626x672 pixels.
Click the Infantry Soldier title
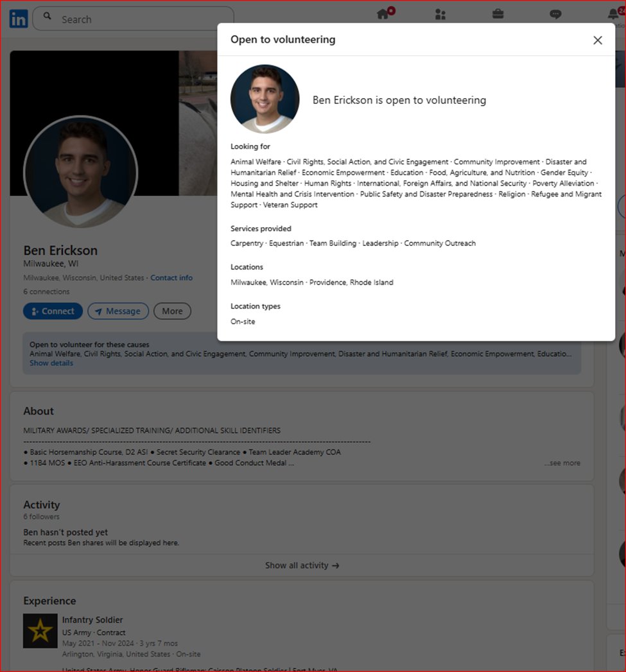tap(92, 620)
